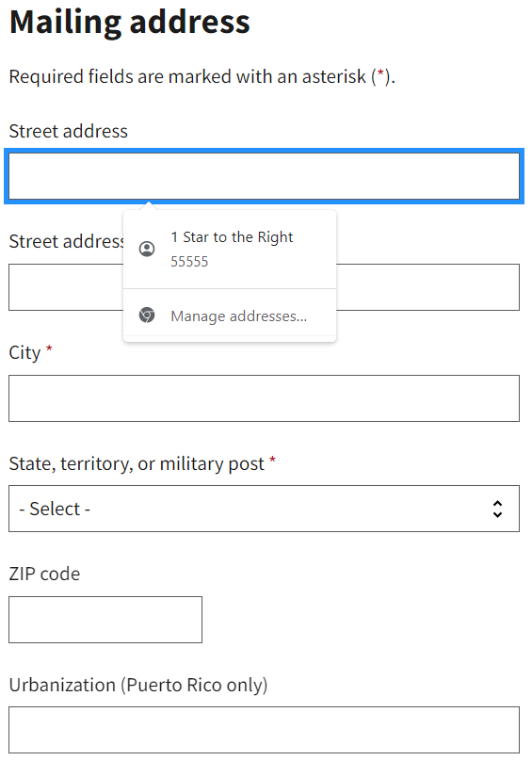
Task: Click the left part of Street address line 2 field
Action: coord(66,287)
